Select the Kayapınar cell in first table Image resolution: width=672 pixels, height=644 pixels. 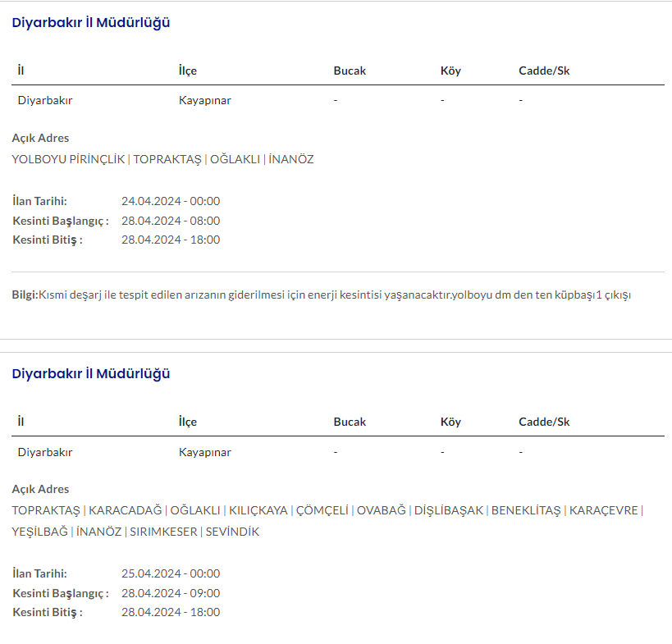[x=204, y=100]
